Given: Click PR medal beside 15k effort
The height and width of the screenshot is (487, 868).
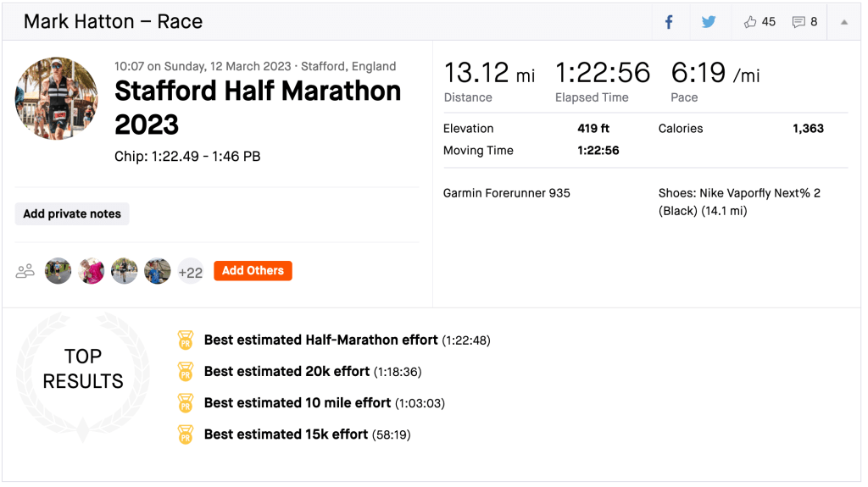Looking at the screenshot, I should pos(186,434).
